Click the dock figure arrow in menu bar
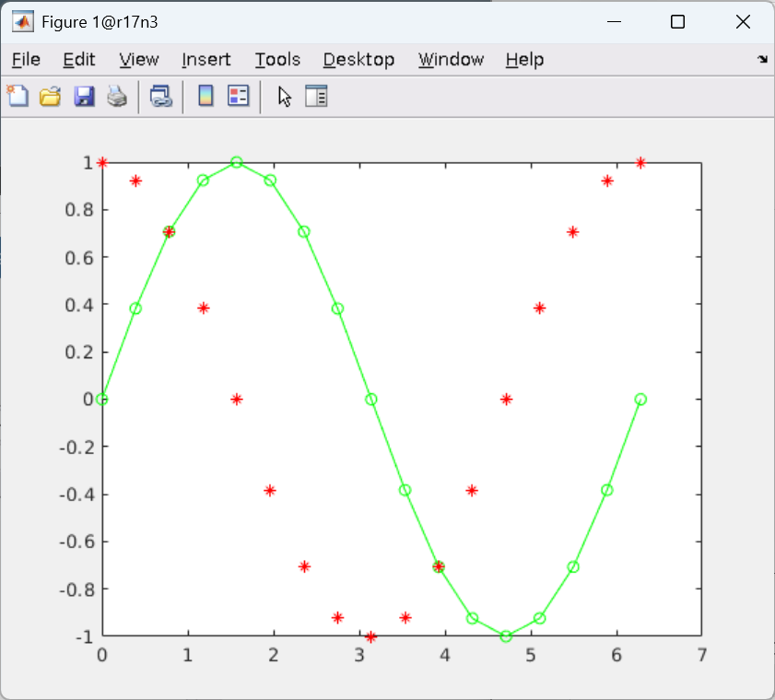Viewport: 775px width, 700px height. click(x=762, y=59)
